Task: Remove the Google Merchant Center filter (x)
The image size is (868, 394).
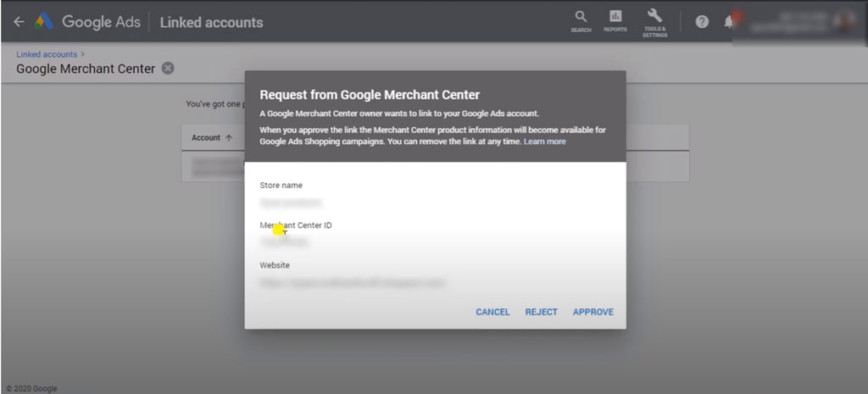Action: (168, 69)
